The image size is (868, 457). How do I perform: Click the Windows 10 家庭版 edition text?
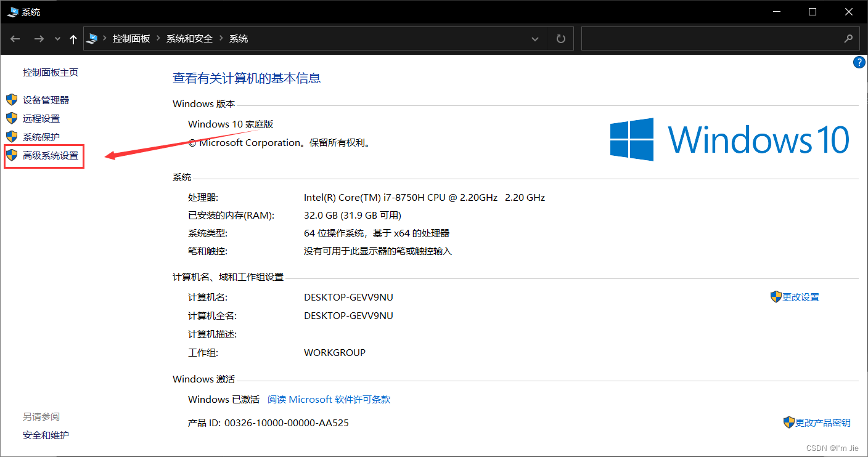(x=231, y=124)
